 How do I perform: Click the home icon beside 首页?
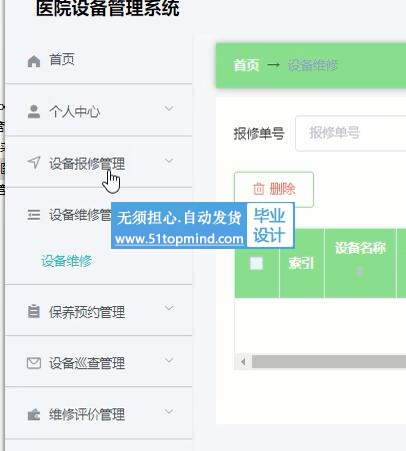[34, 61]
